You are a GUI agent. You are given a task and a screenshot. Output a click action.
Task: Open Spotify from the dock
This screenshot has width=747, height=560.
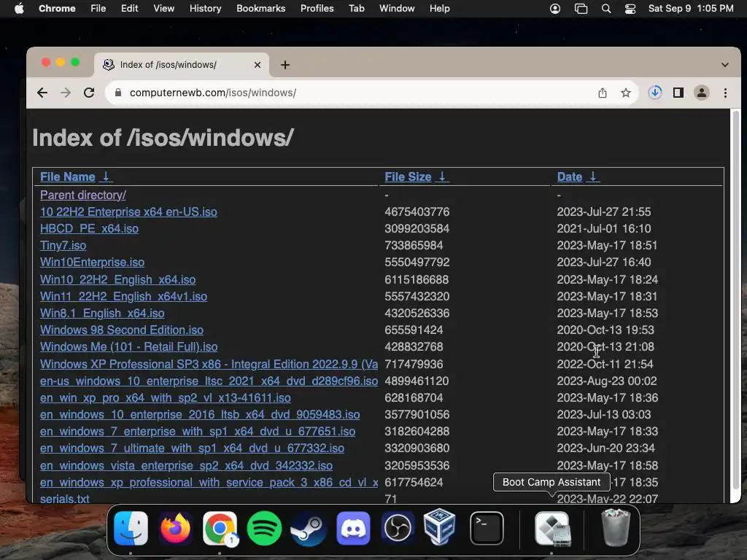pos(264,528)
